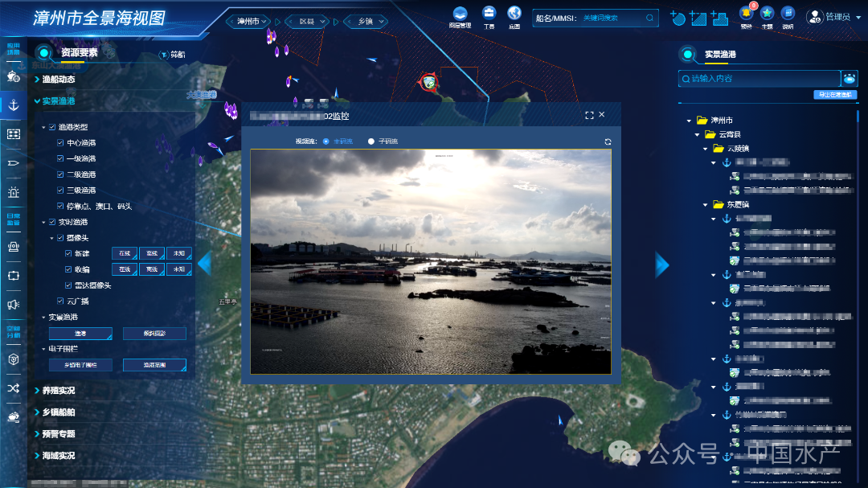The image size is (868, 488).
Task: Open the 主题 star theme icon
Action: pos(767,14)
